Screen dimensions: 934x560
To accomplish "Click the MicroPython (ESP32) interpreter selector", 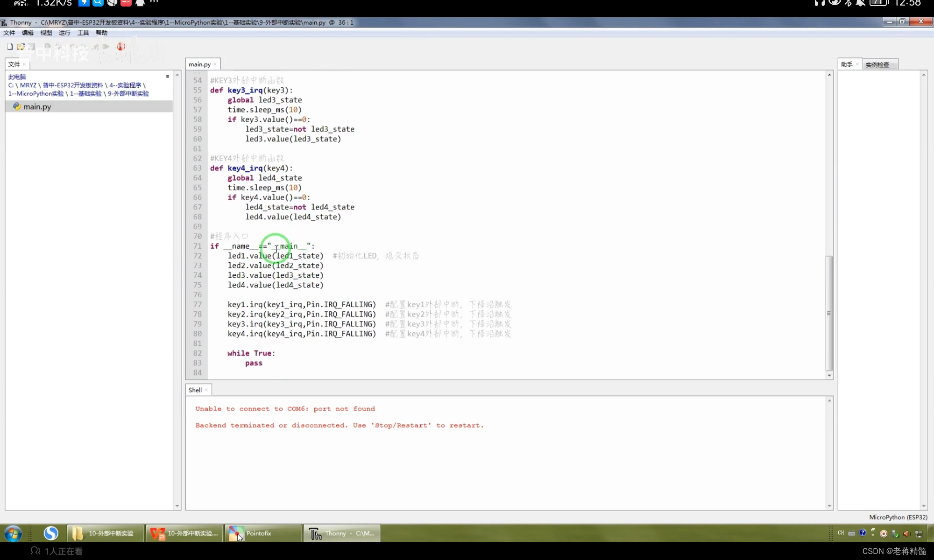I will (x=898, y=517).
